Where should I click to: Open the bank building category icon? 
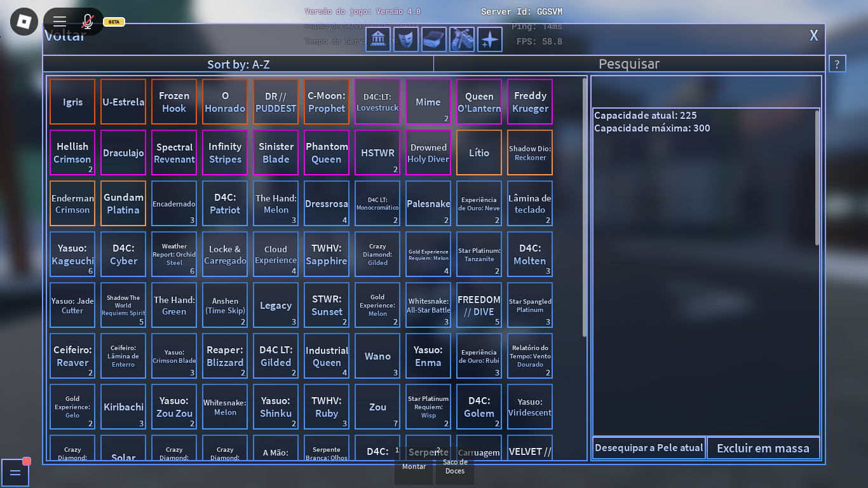(x=378, y=39)
